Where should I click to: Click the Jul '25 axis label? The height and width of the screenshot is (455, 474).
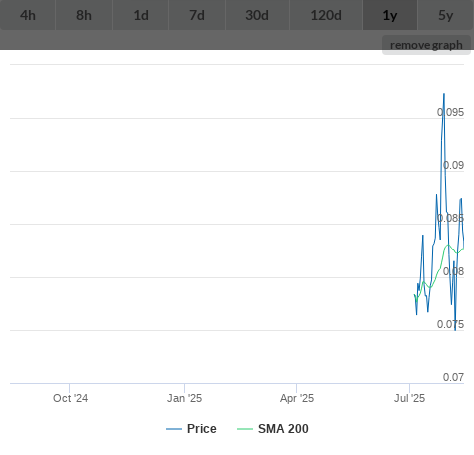pos(409,398)
